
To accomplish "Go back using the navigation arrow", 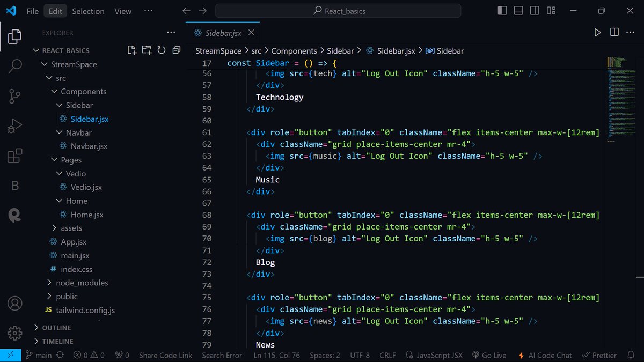I will (186, 11).
